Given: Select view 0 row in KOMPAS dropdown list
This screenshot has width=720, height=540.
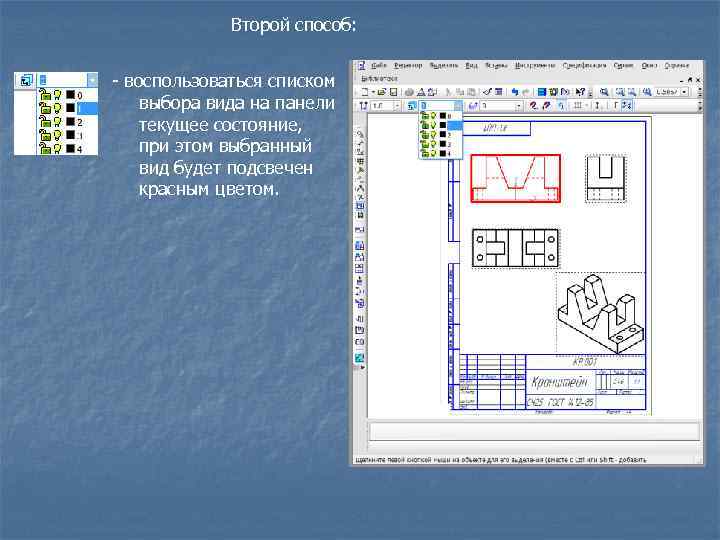Looking at the screenshot, I should 441,116.
